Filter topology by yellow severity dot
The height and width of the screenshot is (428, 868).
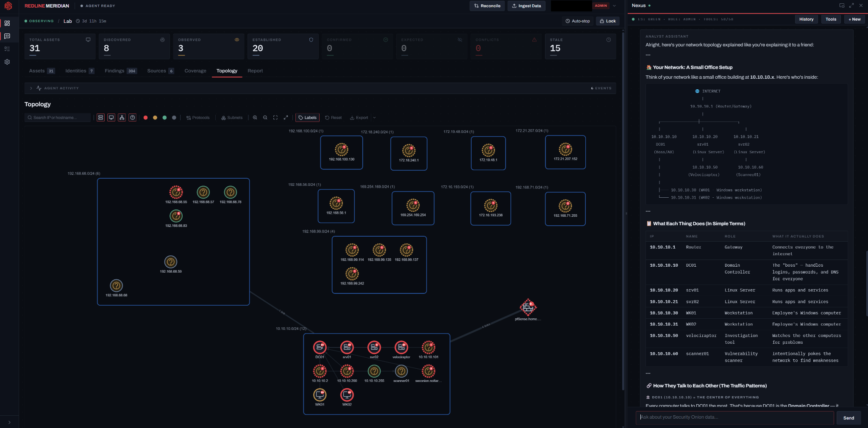pos(155,118)
